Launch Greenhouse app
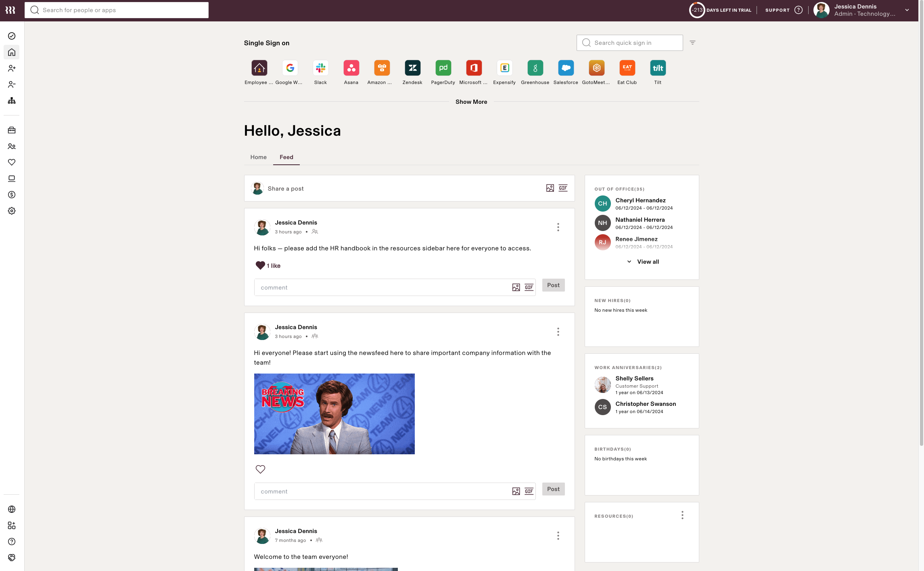924x571 pixels. coord(535,68)
